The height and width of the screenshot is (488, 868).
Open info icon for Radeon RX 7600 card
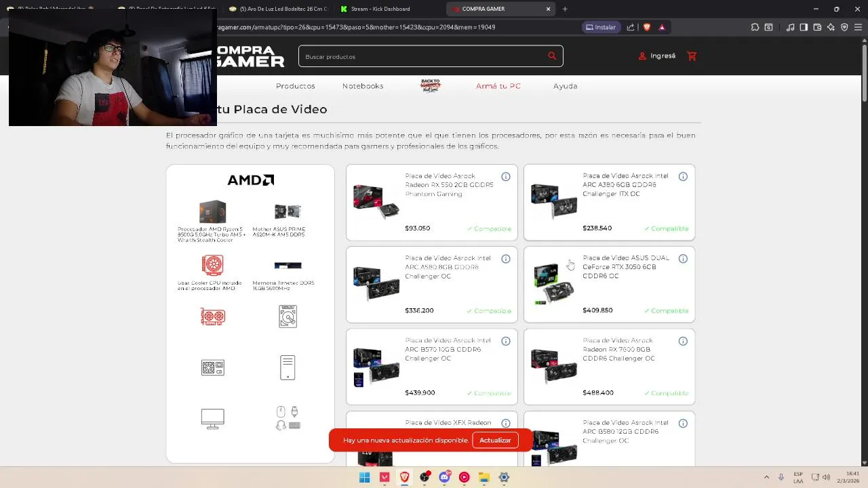(683, 342)
